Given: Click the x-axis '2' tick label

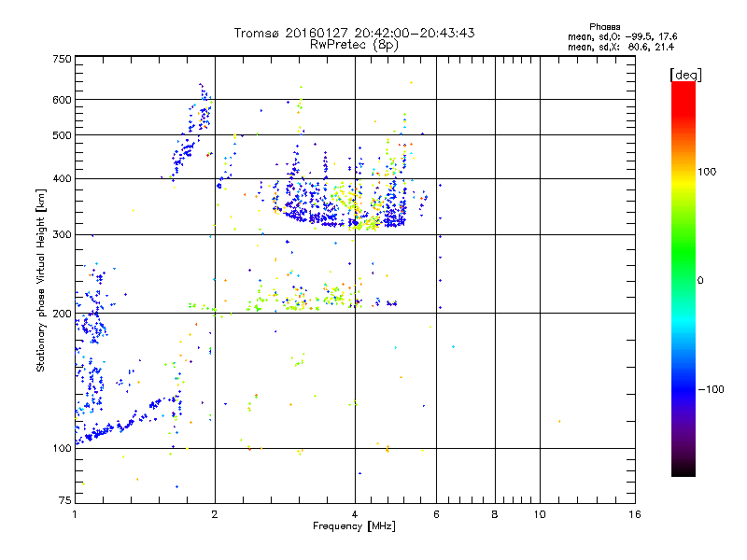Looking at the screenshot, I should [215, 514].
